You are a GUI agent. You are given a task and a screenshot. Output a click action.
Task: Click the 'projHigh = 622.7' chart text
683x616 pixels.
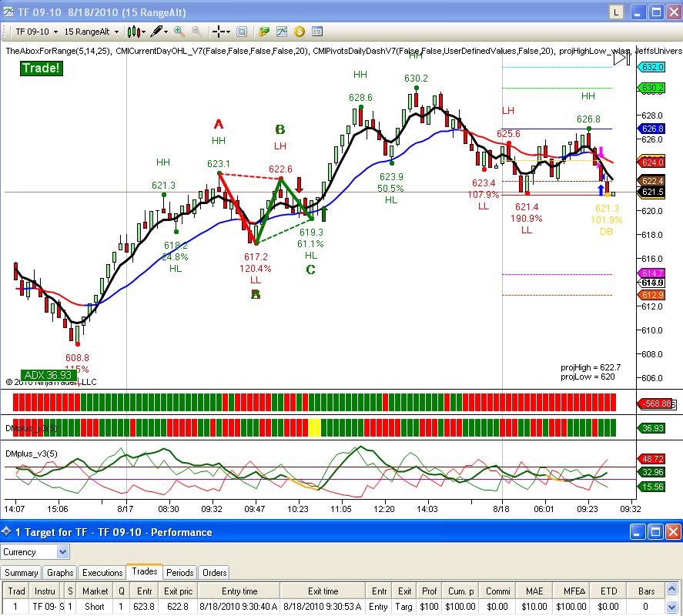[x=591, y=367]
